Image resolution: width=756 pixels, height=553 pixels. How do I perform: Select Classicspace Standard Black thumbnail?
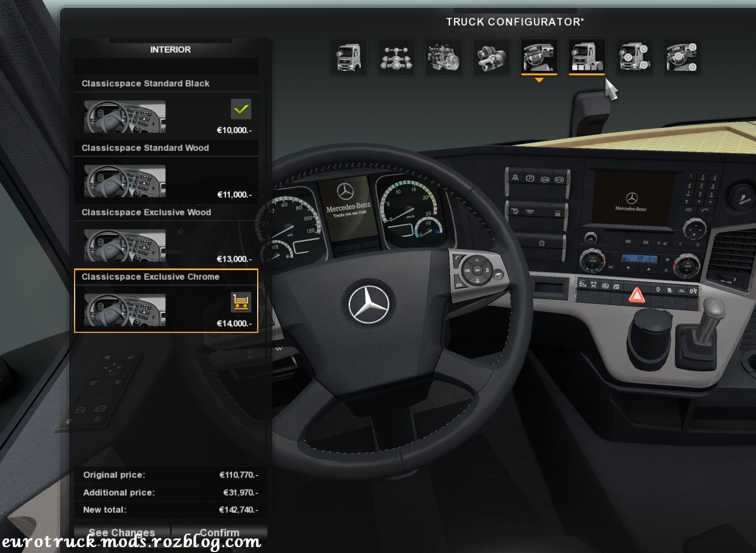[125, 117]
